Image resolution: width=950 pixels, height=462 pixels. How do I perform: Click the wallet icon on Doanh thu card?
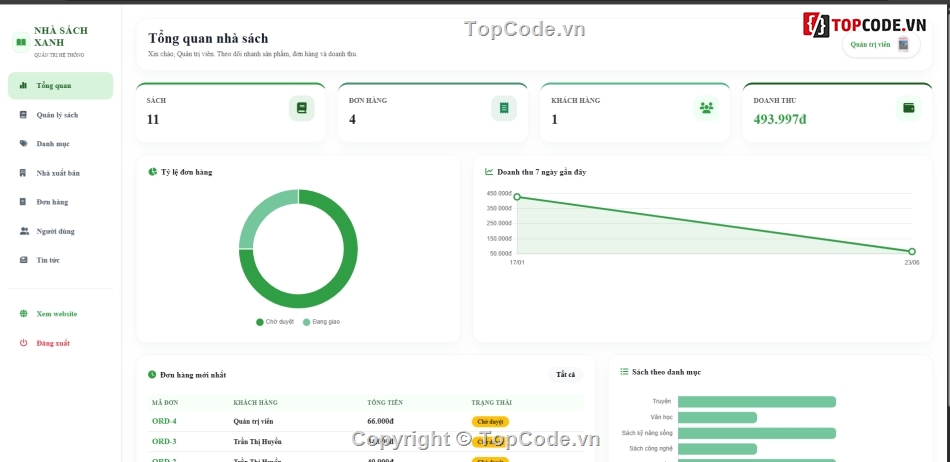tap(909, 108)
